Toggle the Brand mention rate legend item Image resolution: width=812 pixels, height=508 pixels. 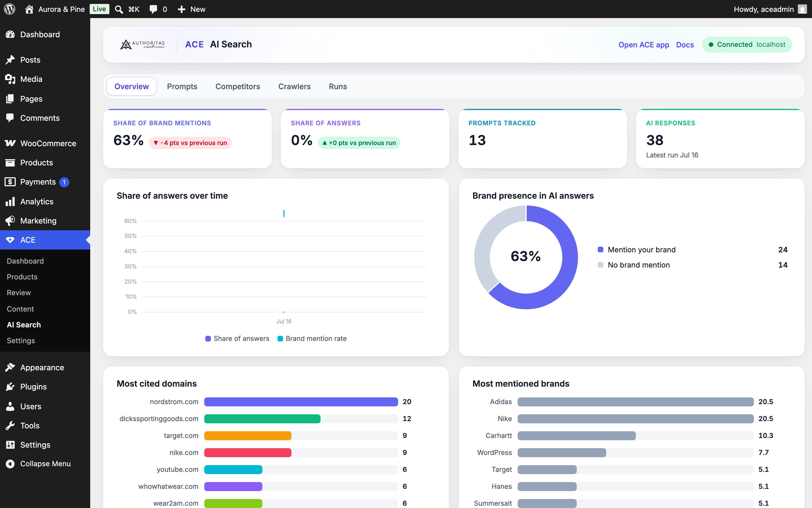click(312, 338)
